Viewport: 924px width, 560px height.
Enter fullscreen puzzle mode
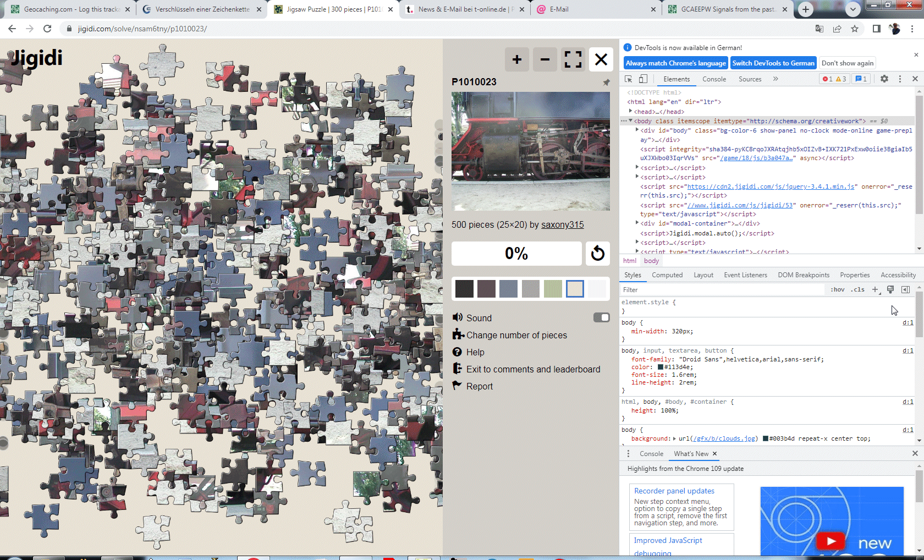573,59
